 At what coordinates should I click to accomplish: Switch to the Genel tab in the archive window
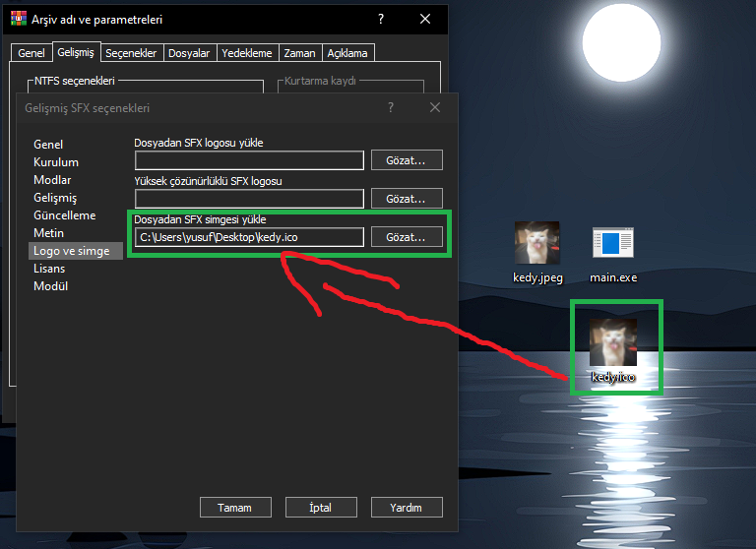pos(31,53)
